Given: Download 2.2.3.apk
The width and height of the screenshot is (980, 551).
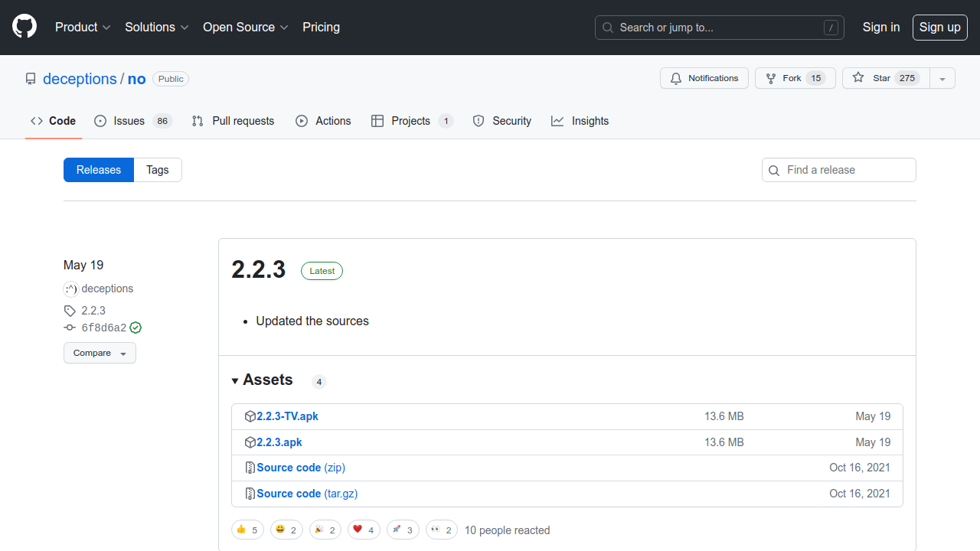Looking at the screenshot, I should coord(279,442).
